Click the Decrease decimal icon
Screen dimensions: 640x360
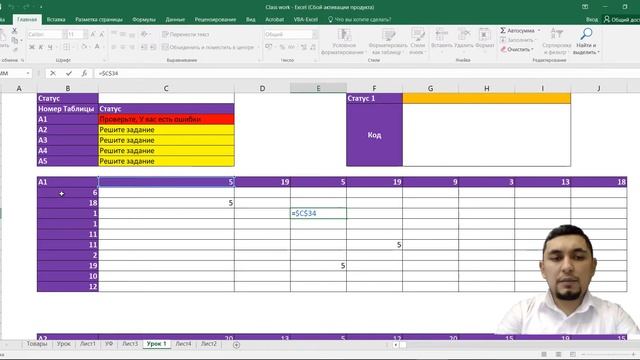313,47
